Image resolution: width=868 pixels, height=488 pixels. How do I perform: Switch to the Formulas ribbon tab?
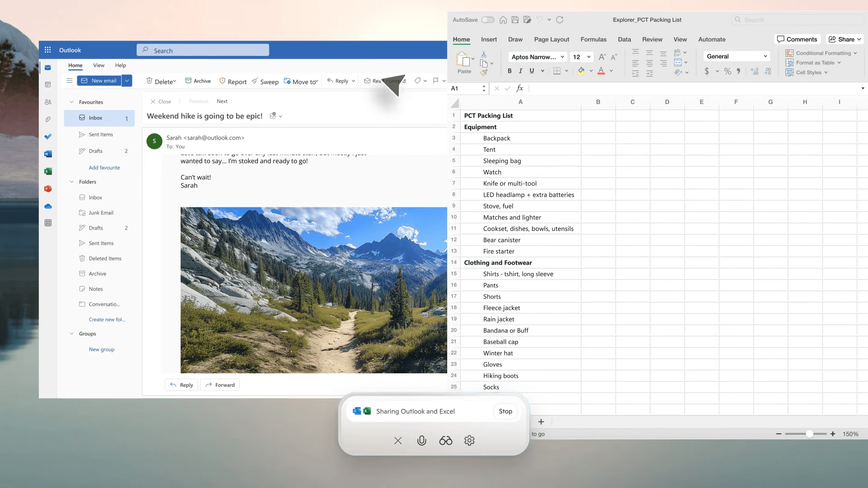point(594,39)
